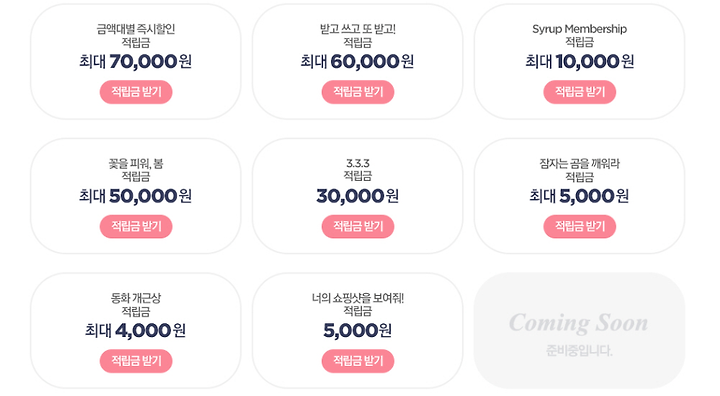Click the 준비중입니다. notice text

pyautogui.click(x=579, y=351)
